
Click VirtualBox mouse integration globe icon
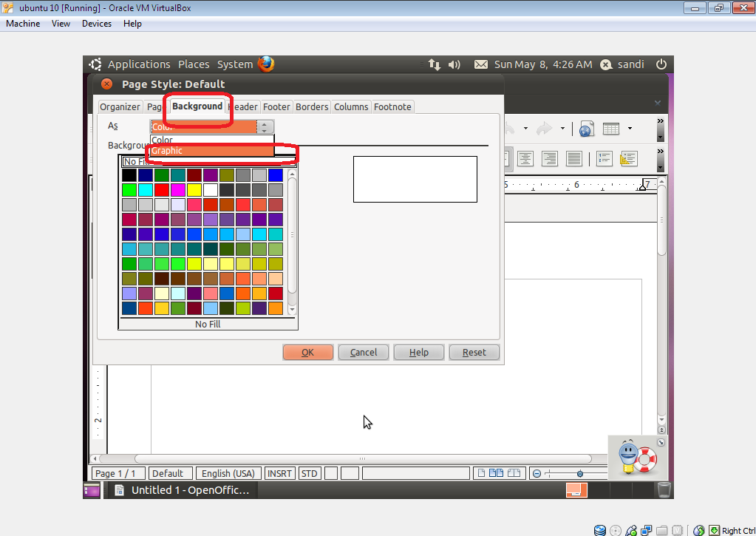point(699,530)
